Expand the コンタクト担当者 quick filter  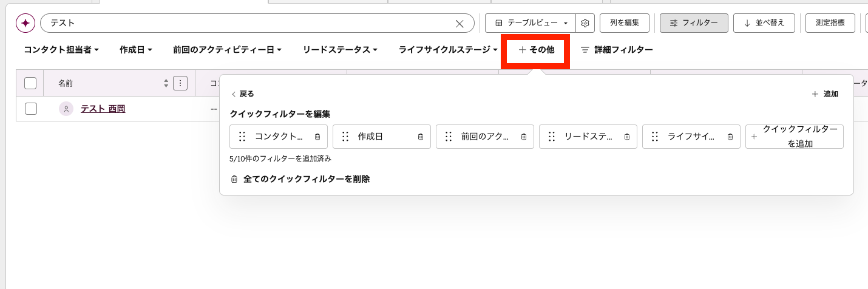coord(61,50)
